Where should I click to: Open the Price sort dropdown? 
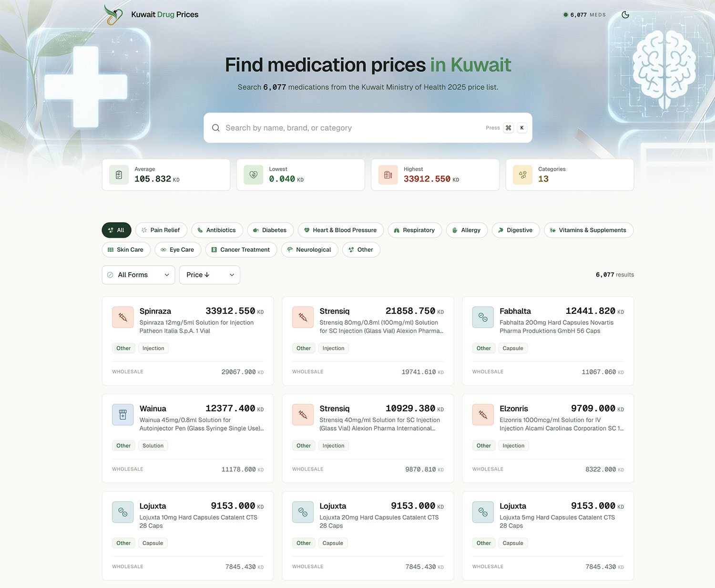pos(209,275)
